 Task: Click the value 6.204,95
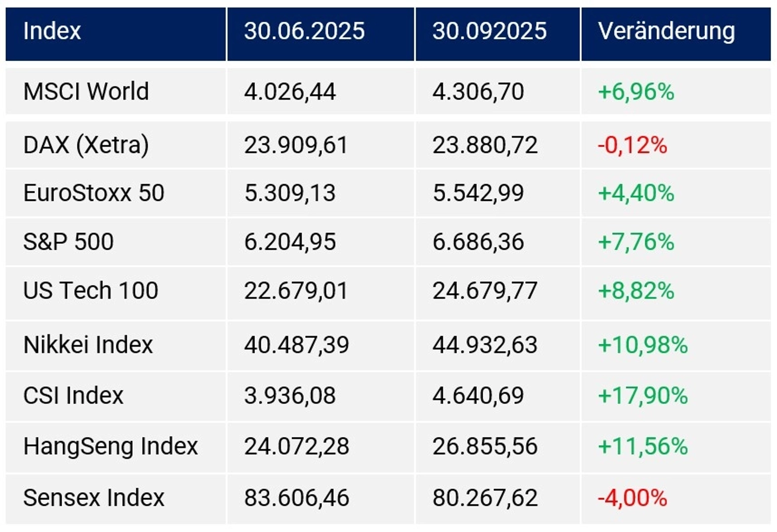coord(290,242)
